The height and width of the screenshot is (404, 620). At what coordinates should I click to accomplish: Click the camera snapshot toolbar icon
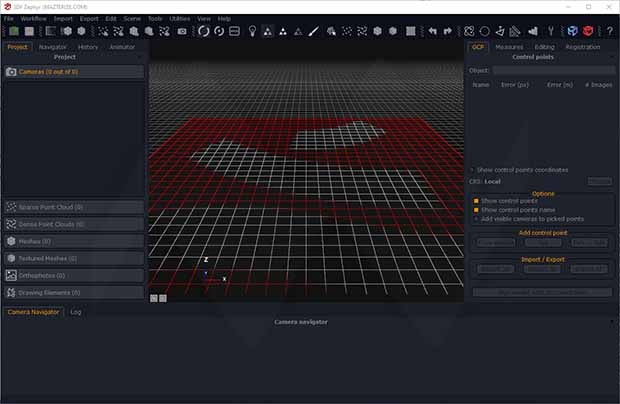click(x=182, y=31)
